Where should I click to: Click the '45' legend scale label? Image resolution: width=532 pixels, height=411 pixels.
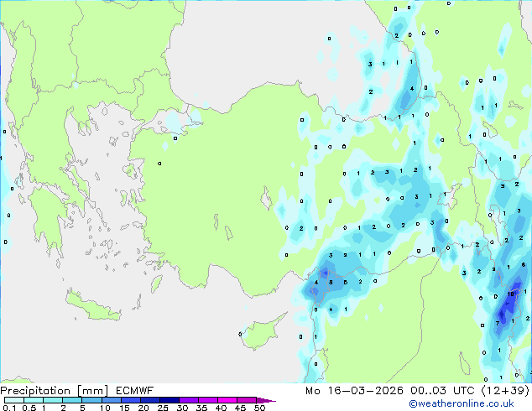[240, 408]
